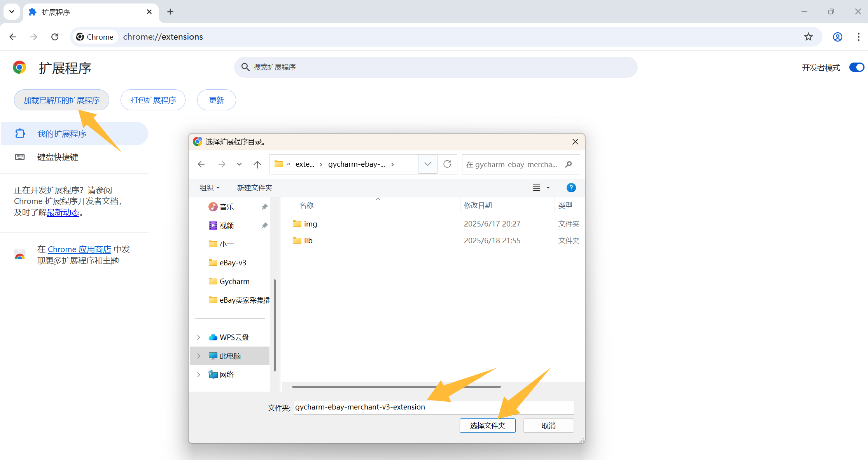This screenshot has width=868, height=460.
Task: Reload the extensions page
Action: 55,37
